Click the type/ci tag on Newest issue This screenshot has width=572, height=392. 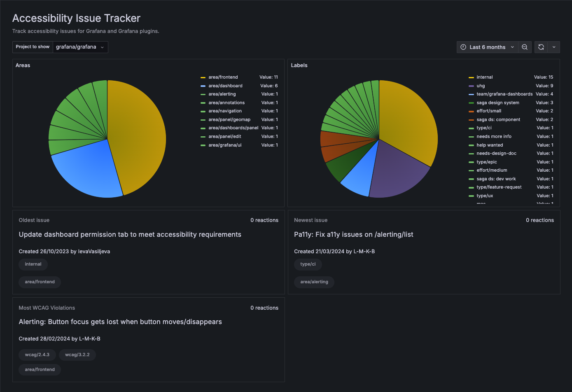click(x=308, y=264)
